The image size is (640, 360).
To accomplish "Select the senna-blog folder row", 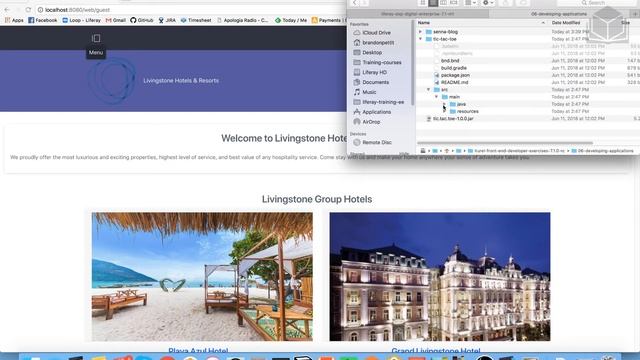I will pyautogui.click(x=528, y=32).
